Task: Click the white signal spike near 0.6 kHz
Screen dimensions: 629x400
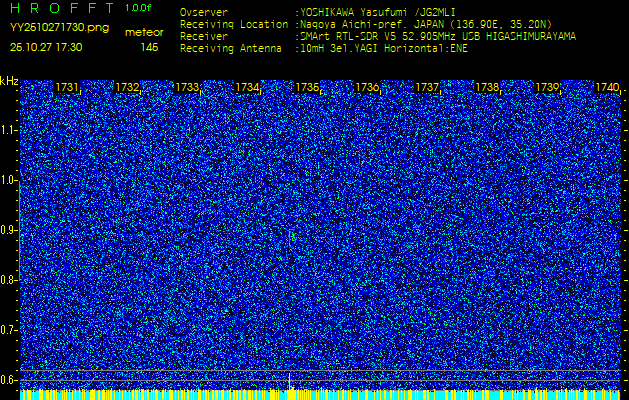Action: click(x=290, y=381)
